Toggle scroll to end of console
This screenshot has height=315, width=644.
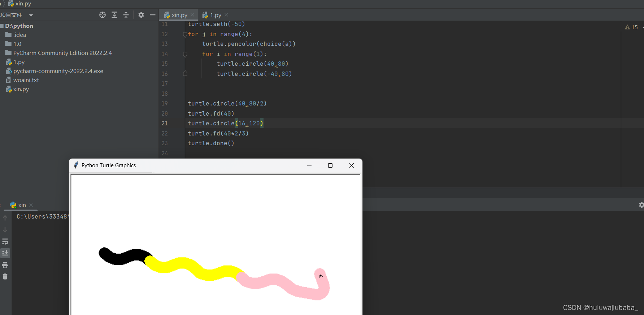[x=5, y=253]
